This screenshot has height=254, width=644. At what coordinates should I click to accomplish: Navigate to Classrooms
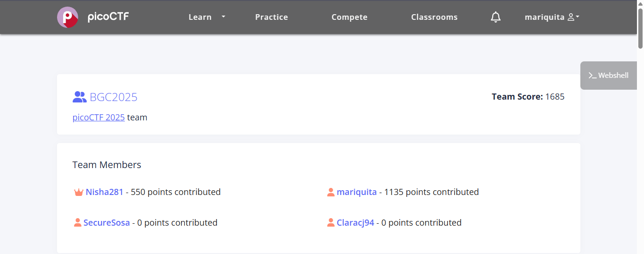coord(434,17)
